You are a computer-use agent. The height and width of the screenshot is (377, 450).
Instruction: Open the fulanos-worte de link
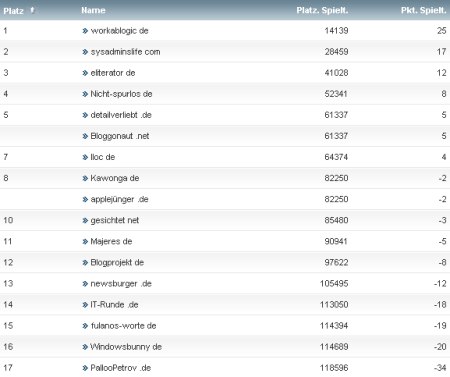coord(123,326)
